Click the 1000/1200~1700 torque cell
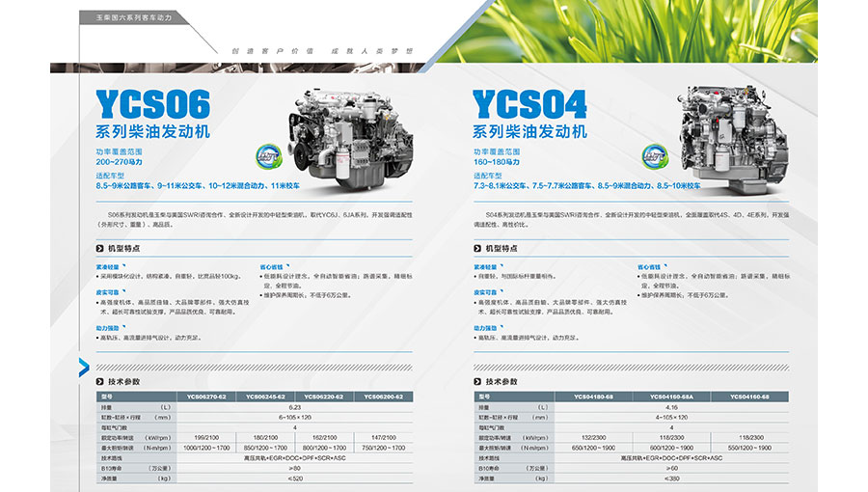Screen dimensions: 868x492 point(206,448)
